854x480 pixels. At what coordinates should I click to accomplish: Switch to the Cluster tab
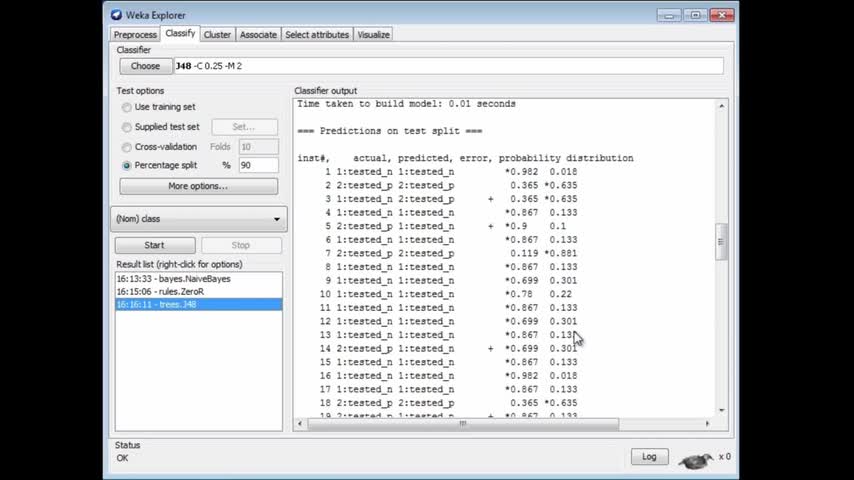click(217, 34)
